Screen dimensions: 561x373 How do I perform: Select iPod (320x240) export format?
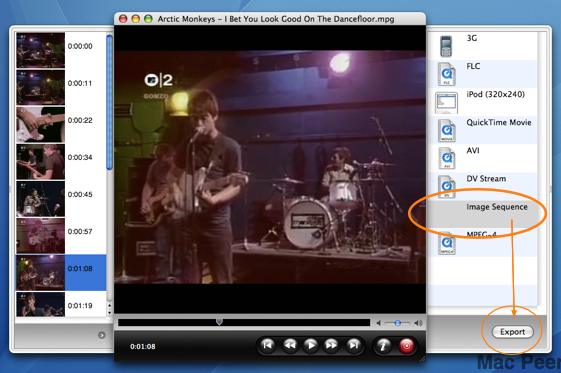click(483, 102)
